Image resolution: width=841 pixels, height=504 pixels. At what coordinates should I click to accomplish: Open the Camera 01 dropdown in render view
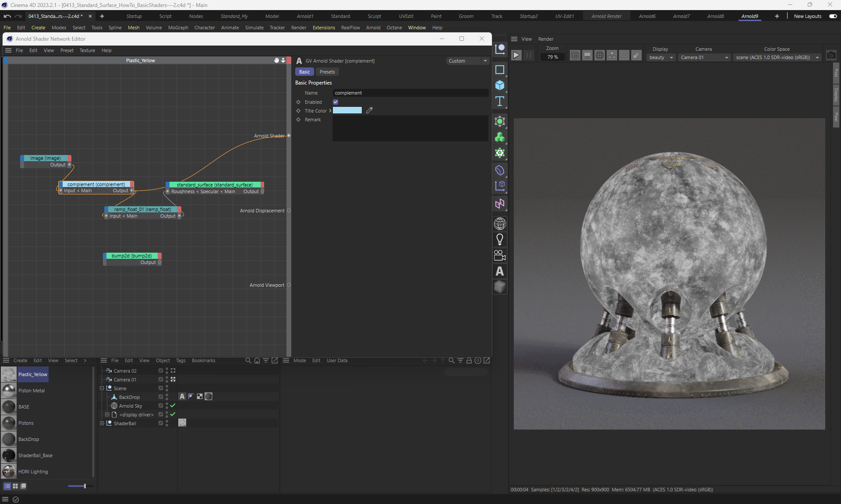click(704, 57)
